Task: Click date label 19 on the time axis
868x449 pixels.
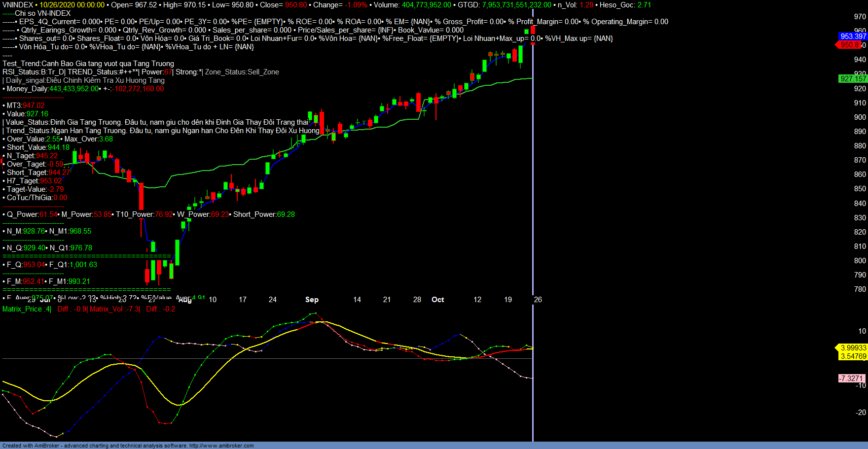Action: coord(508,300)
